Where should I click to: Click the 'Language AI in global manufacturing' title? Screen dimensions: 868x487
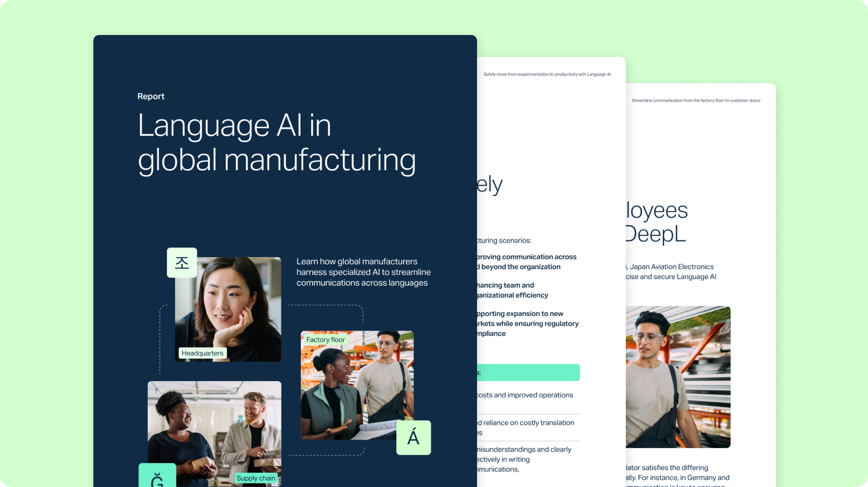pos(276,142)
